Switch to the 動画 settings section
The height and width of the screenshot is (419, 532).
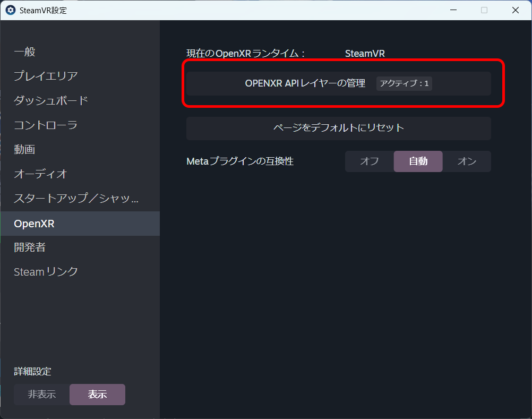coord(80,149)
